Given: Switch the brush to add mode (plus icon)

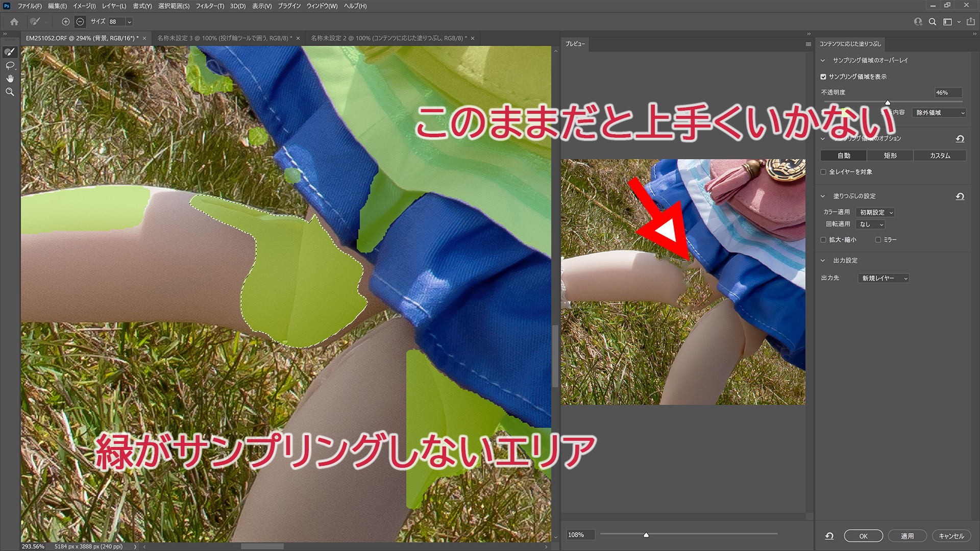Looking at the screenshot, I should pos(66,22).
